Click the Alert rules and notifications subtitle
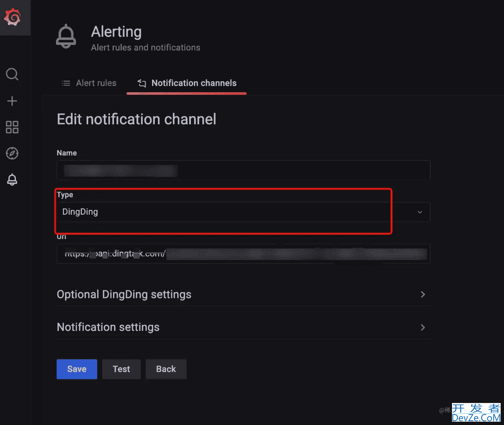This screenshot has width=504, height=425. coord(146,48)
